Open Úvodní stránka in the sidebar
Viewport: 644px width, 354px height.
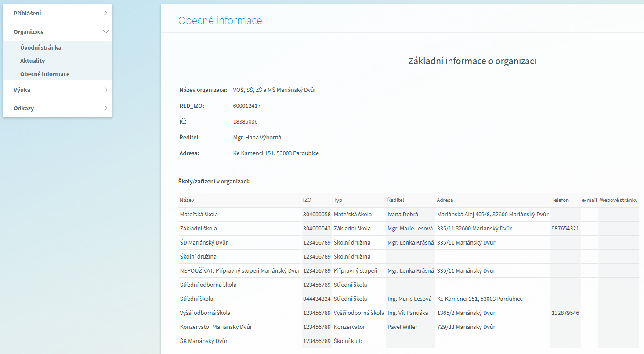pyautogui.click(x=40, y=47)
